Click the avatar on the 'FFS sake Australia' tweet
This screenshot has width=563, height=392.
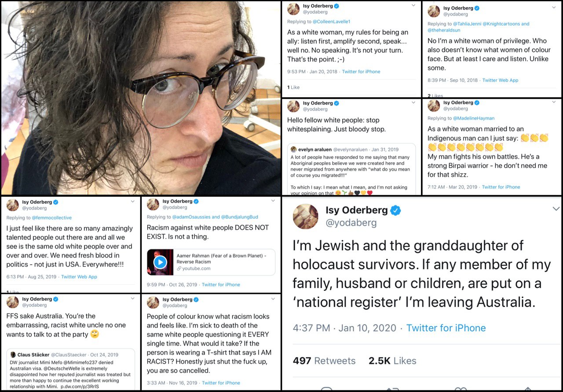[12, 302]
